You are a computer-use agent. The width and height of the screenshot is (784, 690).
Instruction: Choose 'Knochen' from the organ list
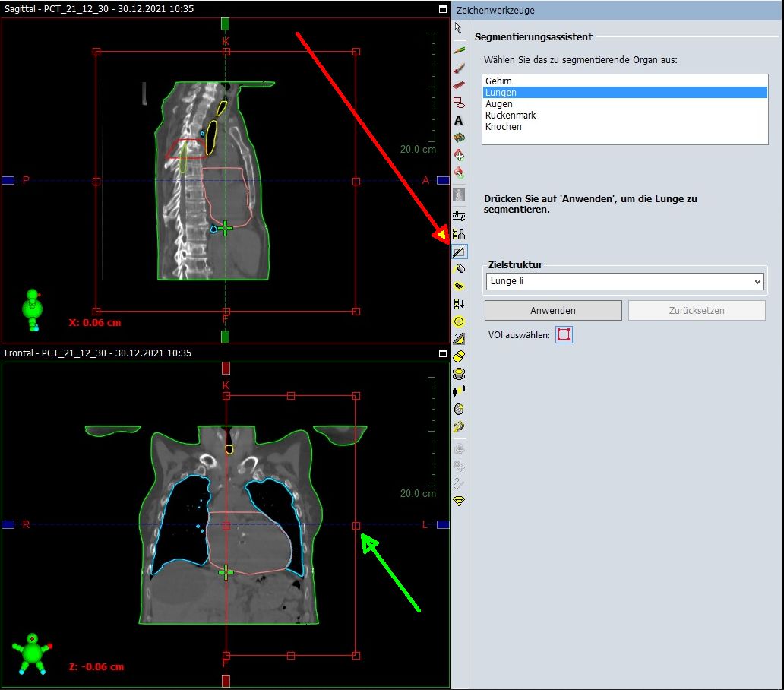[x=503, y=127]
